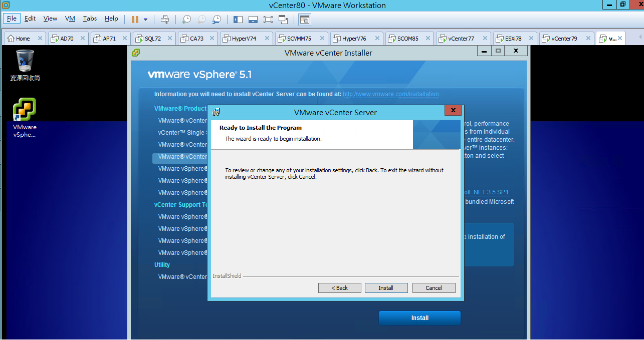Select vCenter Single Sign On in the product list
Viewport: 644px width, 340px height.
[181, 133]
